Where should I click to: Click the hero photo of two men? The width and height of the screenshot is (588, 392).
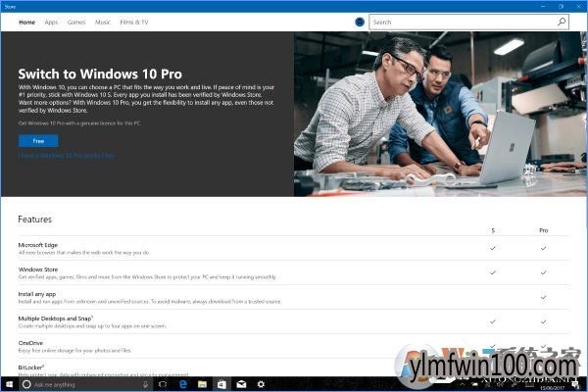[439, 114]
